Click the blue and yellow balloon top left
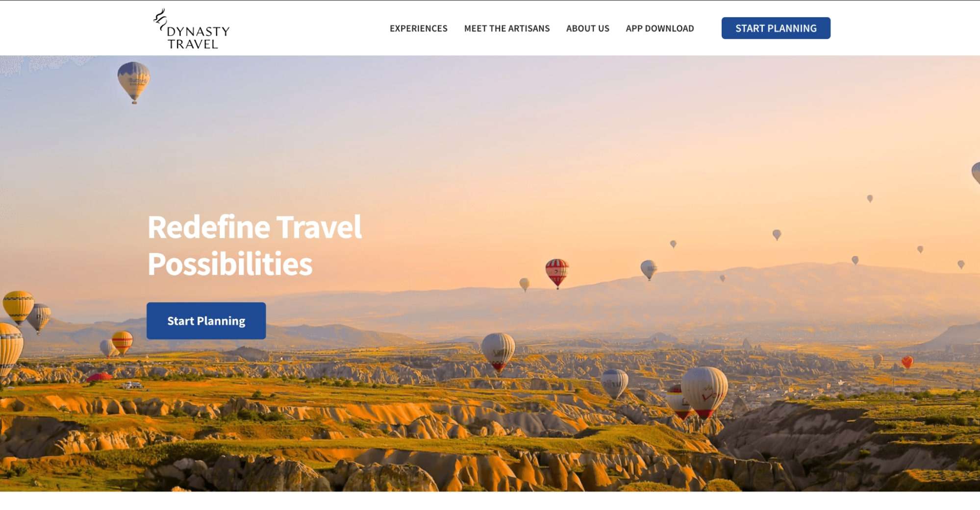This screenshot has width=980, height=510. [133, 81]
